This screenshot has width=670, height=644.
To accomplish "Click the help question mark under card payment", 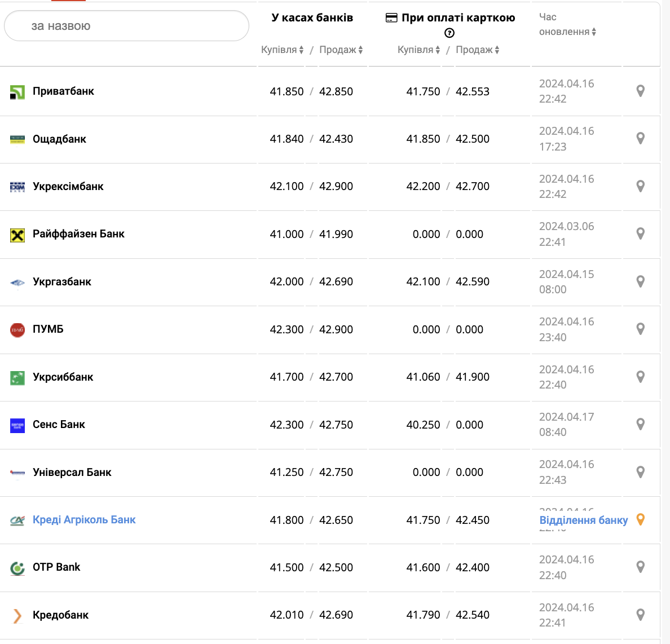I will pyautogui.click(x=449, y=33).
